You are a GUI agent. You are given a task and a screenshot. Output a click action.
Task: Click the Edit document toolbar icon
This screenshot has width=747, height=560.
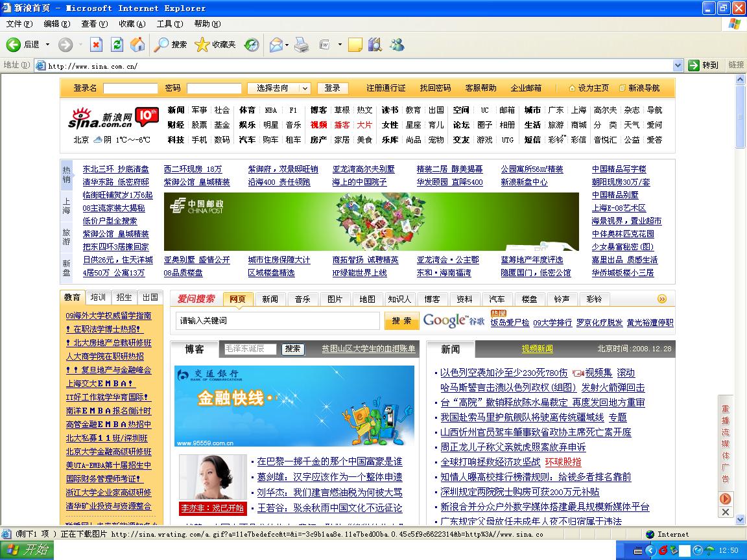(325, 45)
